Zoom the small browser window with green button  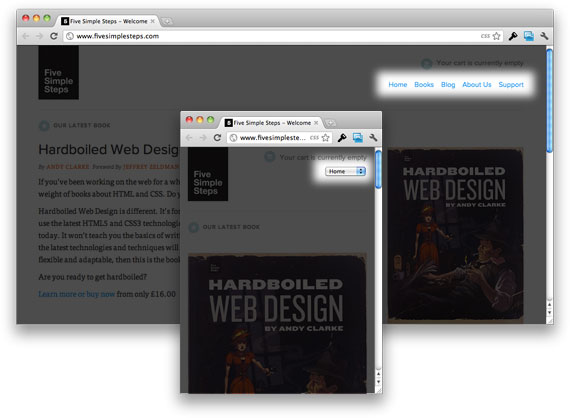210,120
